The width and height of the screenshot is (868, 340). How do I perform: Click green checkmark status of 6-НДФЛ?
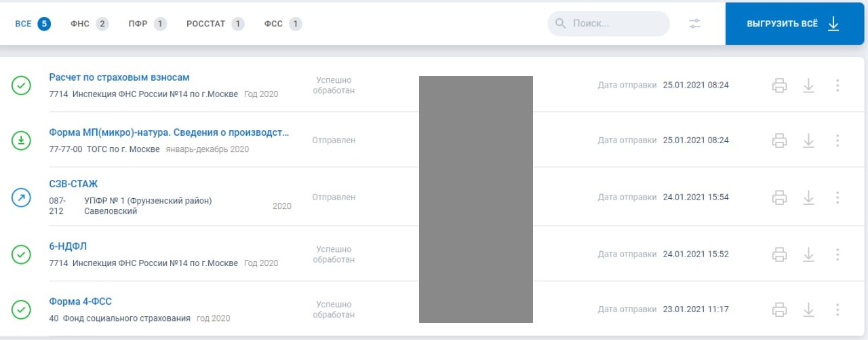(x=22, y=254)
